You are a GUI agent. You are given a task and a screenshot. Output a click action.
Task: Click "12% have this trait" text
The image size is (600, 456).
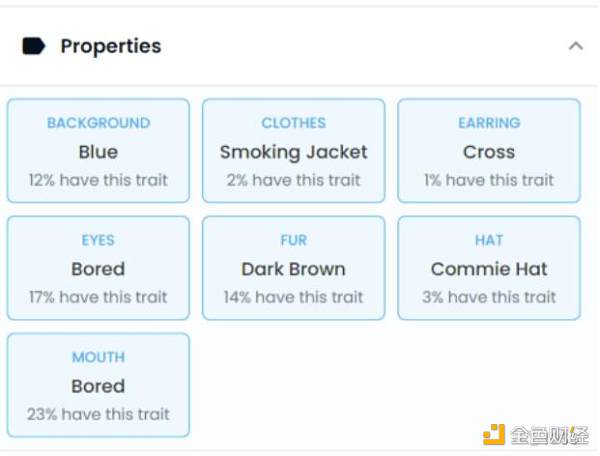coord(98,180)
